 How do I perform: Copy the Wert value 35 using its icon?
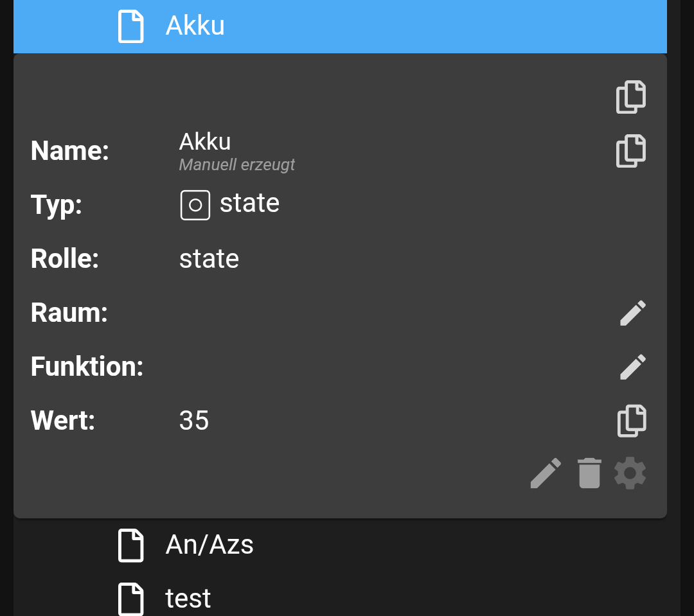click(x=631, y=421)
